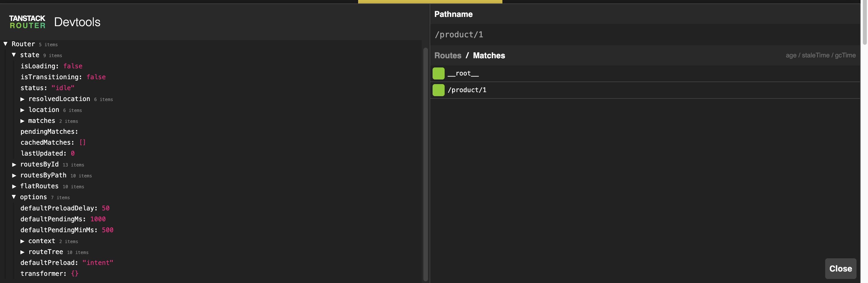Expand the matches entry

click(x=22, y=121)
